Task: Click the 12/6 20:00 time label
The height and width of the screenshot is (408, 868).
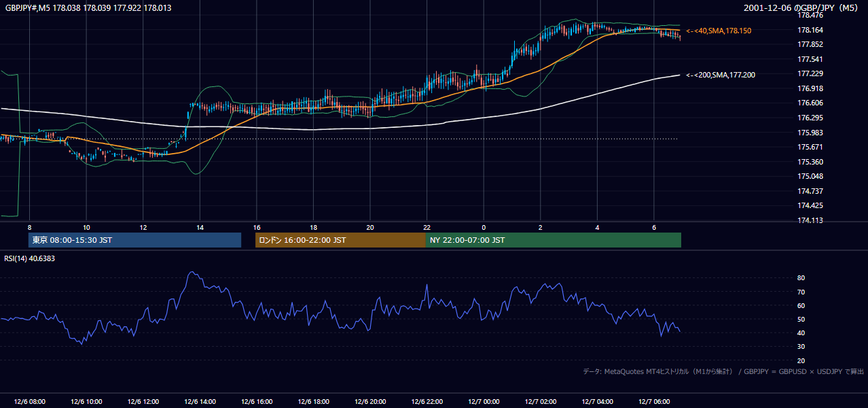Action: click(x=370, y=402)
